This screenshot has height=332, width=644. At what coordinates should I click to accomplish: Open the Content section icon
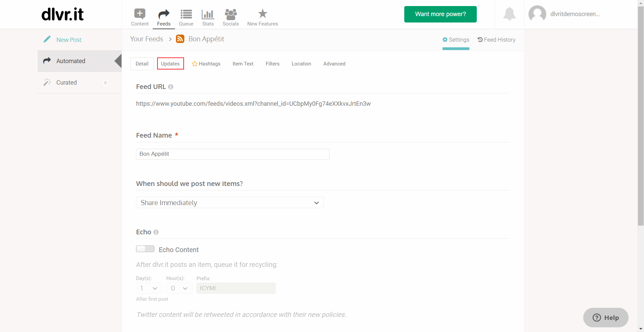point(140,14)
